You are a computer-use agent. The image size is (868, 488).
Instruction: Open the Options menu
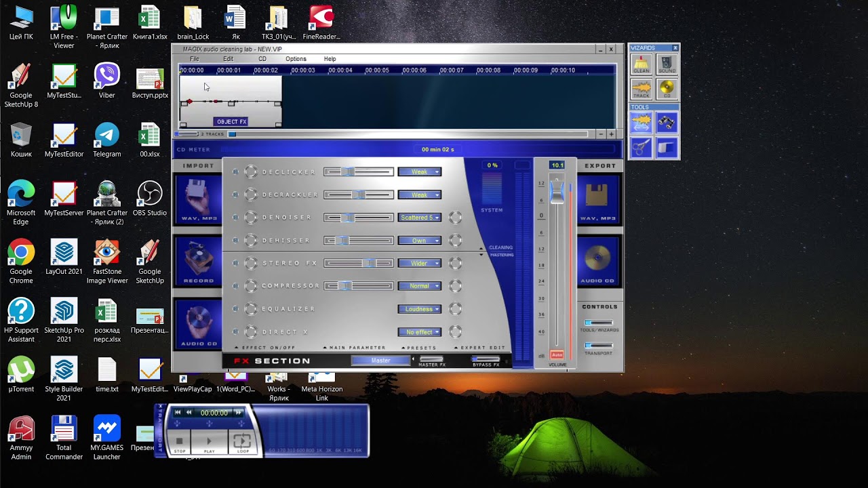pyautogui.click(x=296, y=59)
